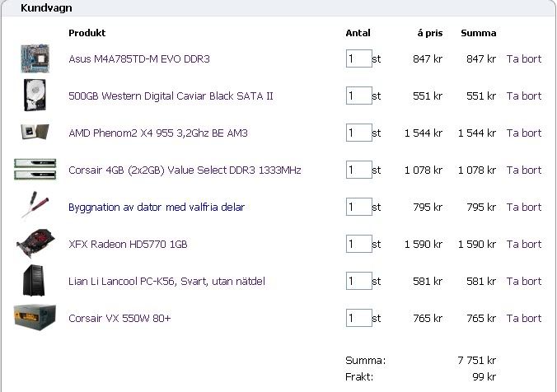Remove Byggnation av dator from cart

tap(524, 208)
